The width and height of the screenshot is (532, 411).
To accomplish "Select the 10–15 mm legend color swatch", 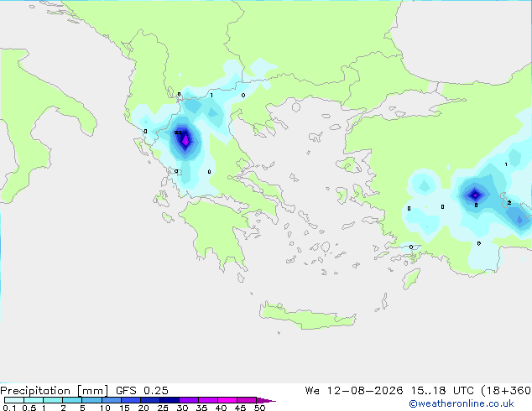I will click(111, 400).
